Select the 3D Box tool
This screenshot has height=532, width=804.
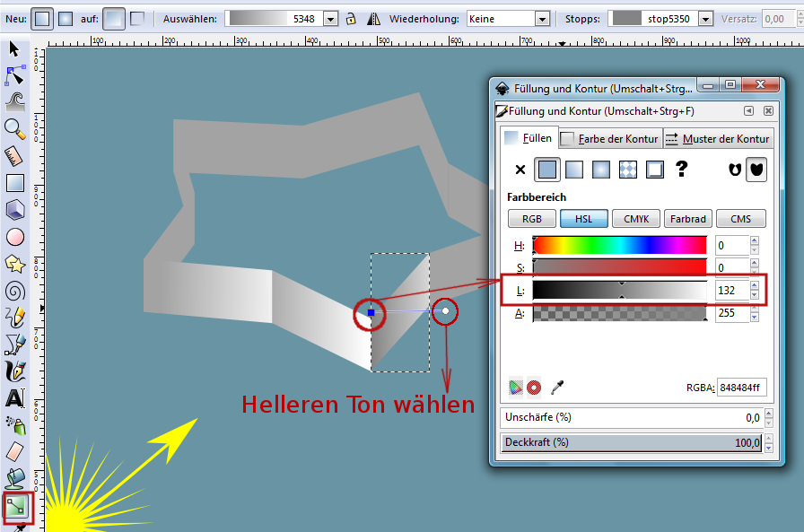click(x=15, y=210)
